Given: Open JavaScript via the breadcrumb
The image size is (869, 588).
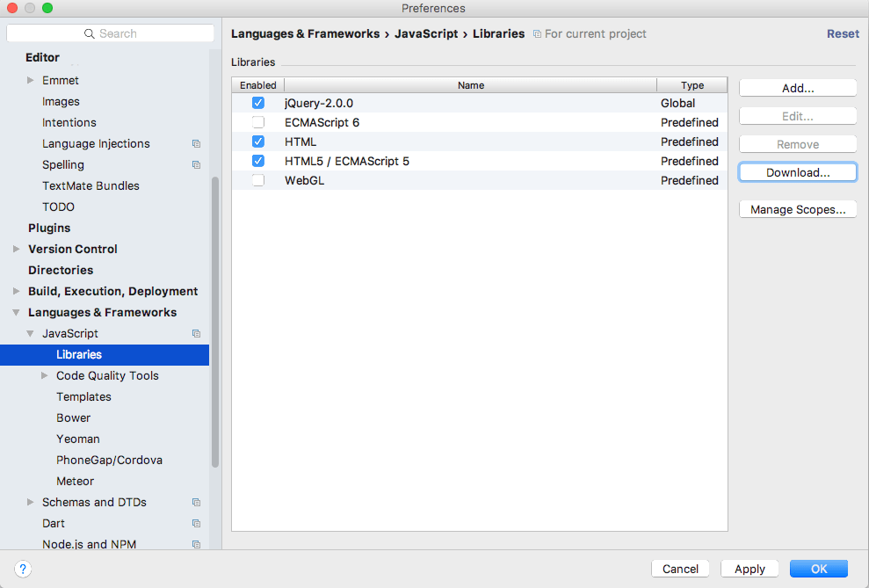Looking at the screenshot, I should pos(426,33).
